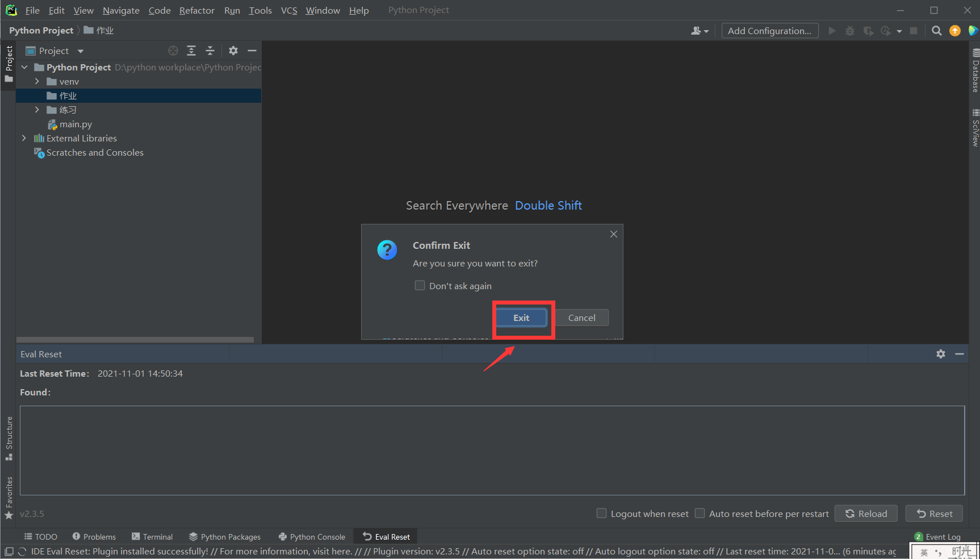Screen dimensions: 980x559
Task: Collapse the Python Project root node
Action: [24, 67]
